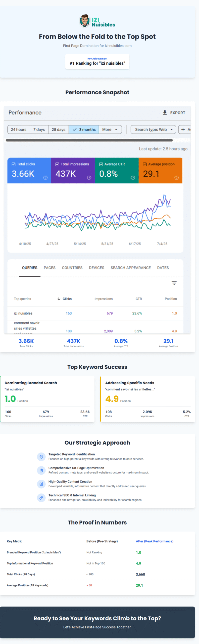The image size is (199, 644).
Task: Switch to the PAGES tab
Action: point(50,268)
